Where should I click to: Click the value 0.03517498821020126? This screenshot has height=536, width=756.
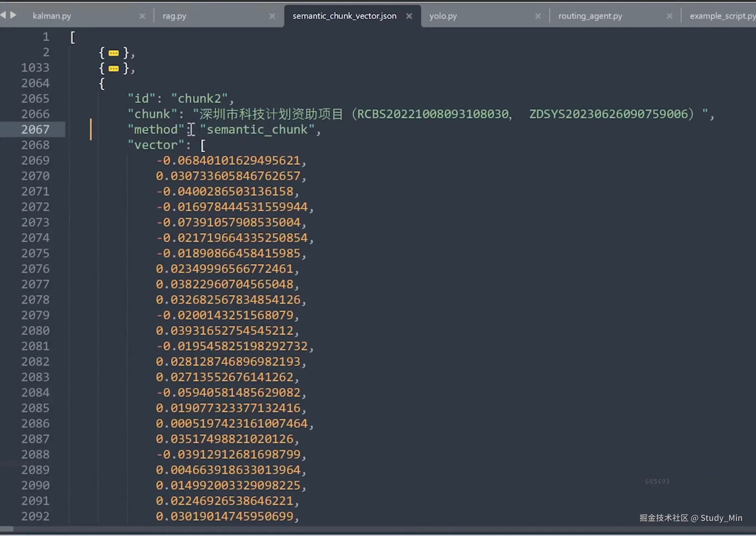(224, 439)
